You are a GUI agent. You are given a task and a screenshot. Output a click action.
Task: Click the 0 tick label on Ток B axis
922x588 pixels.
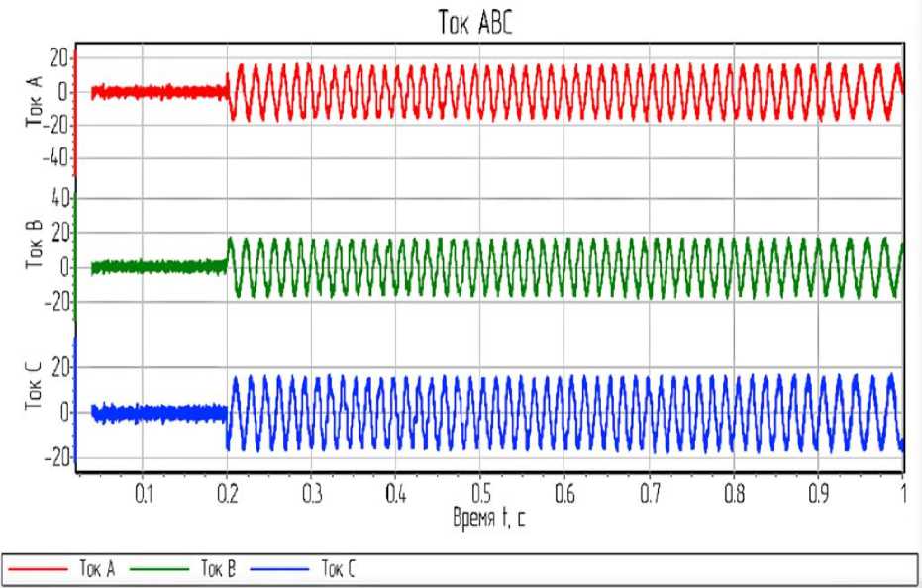(x=64, y=268)
